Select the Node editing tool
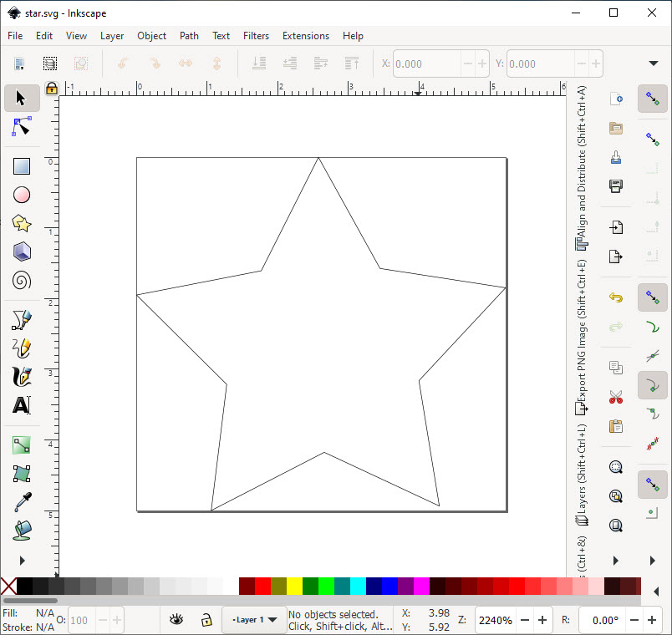672x635 pixels. (x=22, y=127)
